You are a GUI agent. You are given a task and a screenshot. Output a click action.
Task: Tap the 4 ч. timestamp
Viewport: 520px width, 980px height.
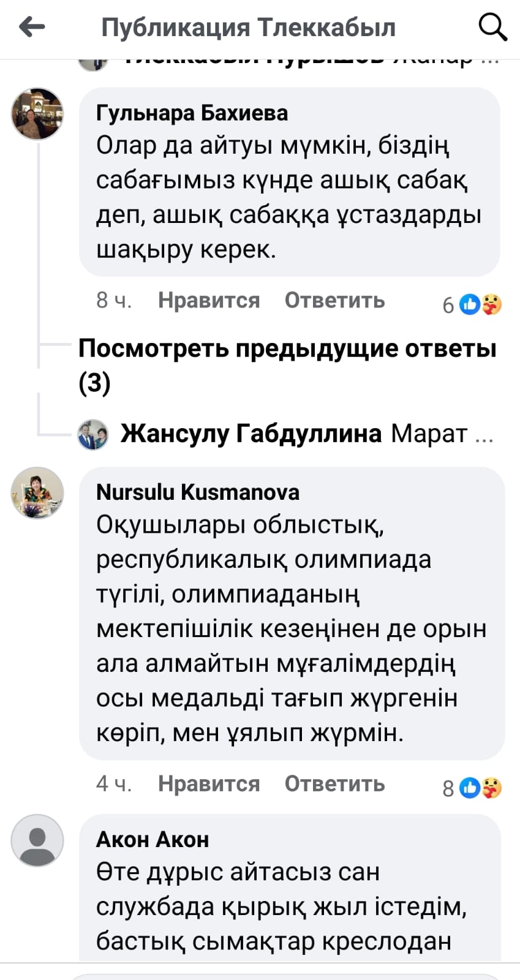click(114, 783)
